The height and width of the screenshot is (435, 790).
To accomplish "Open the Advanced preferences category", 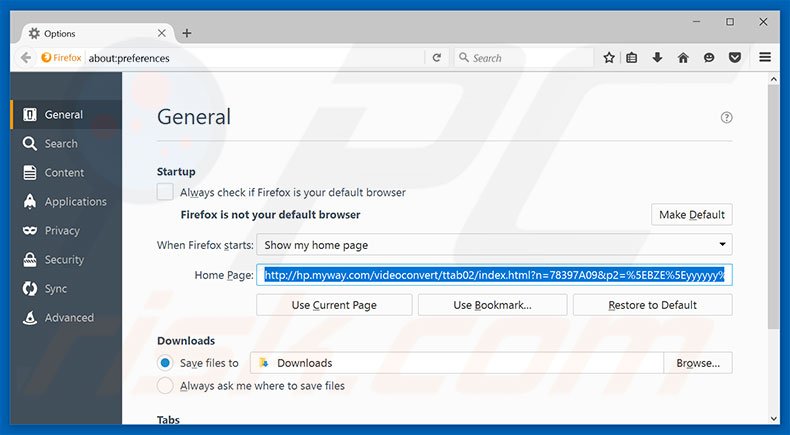I will (x=66, y=318).
